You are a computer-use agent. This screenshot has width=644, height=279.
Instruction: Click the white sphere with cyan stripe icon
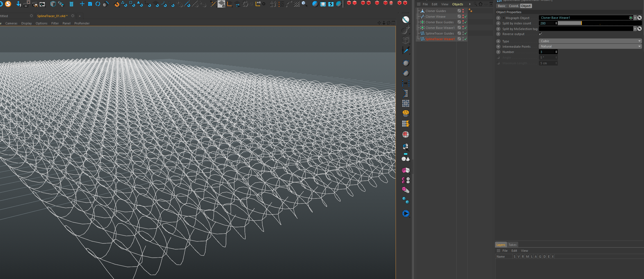point(406,20)
